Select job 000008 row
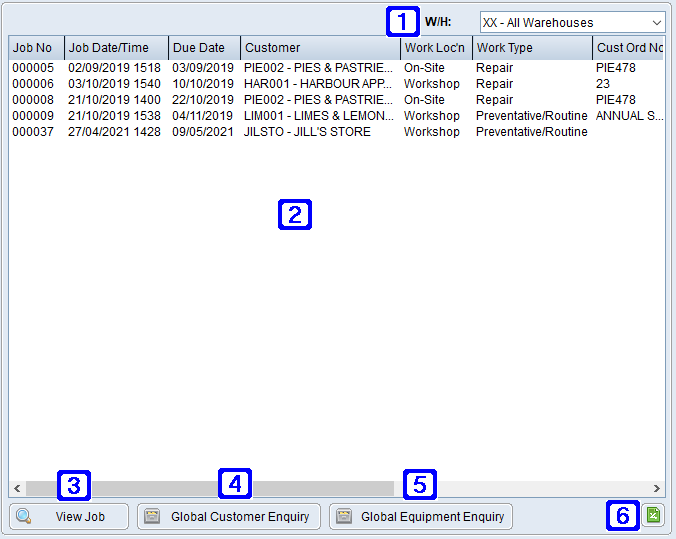 (x=336, y=100)
